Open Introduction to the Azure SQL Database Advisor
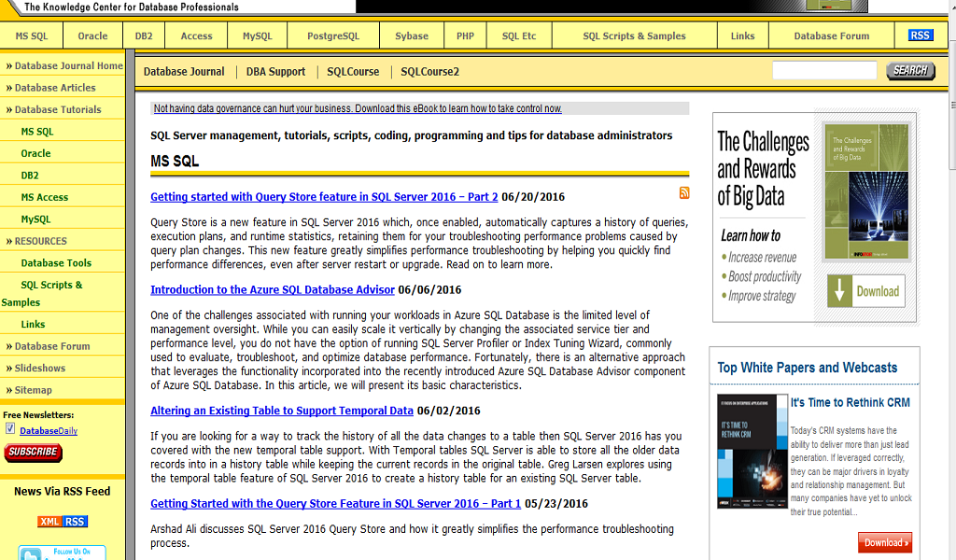 (x=273, y=290)
